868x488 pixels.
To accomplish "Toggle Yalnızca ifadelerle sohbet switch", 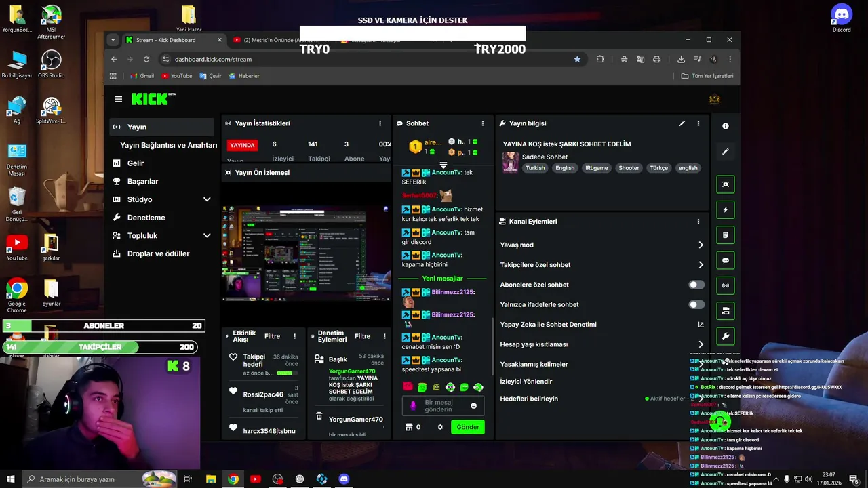I will pos(696,304).
